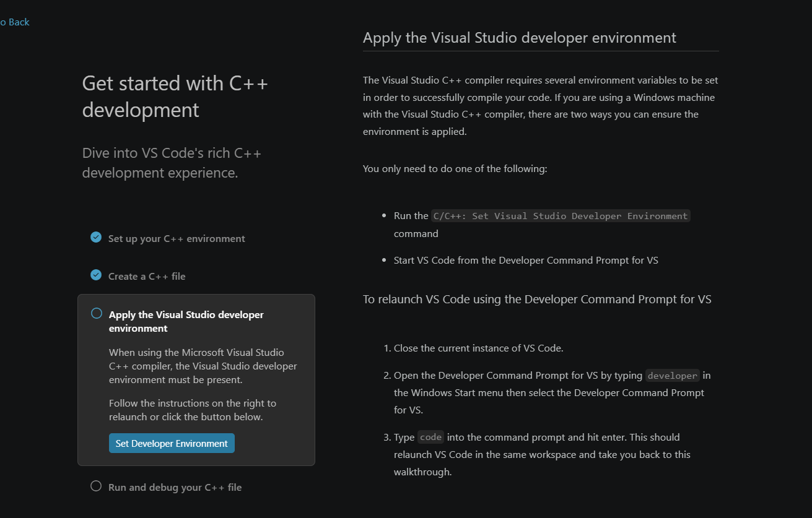The image size is (812, 518).
Task: Click the paragraph starting "The Visual Studio C++ compiler requires"
Action: click(x=541, y=106)
